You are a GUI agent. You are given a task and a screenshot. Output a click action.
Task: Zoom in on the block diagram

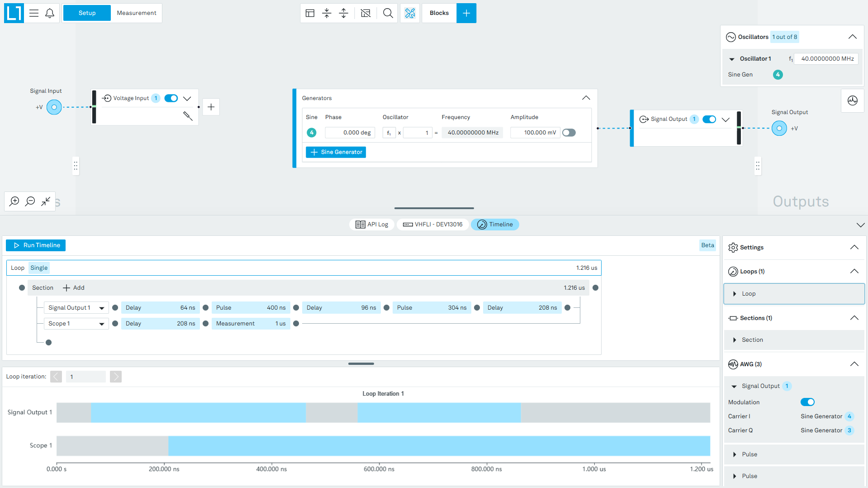coord(14,201)
